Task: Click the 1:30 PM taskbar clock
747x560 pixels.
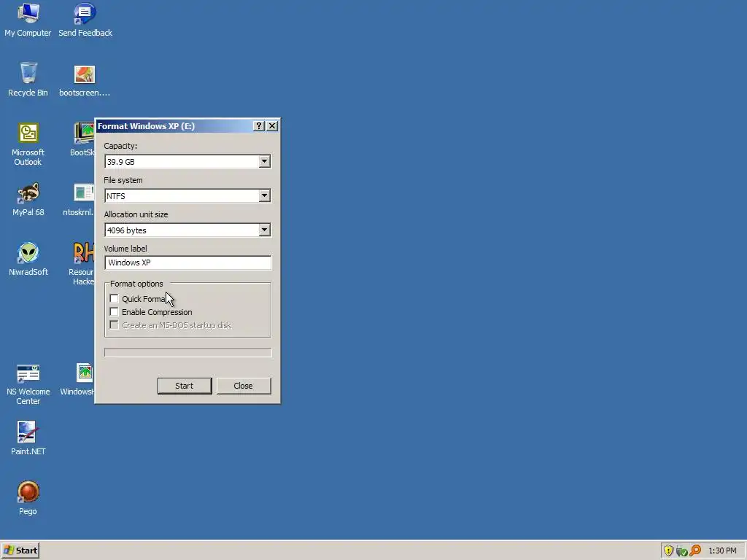Action: click(722, 551)
